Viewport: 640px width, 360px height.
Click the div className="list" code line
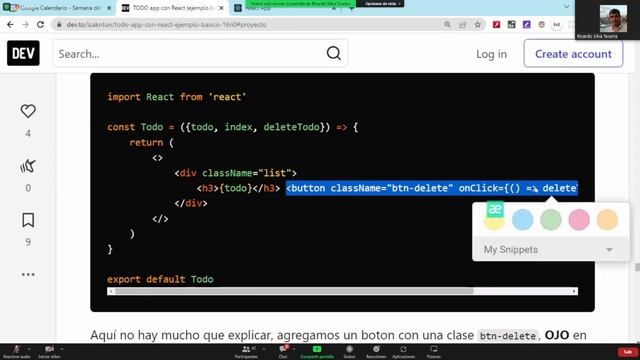point(236,173)
